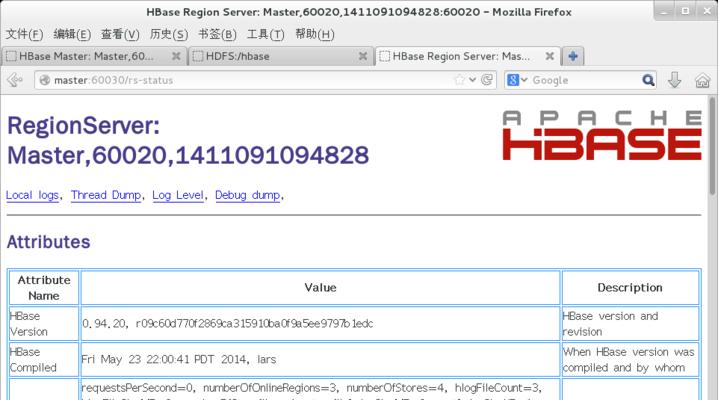
Task: Open the 文件(F) menu
Action: pyautogui.click(x=24, y=34)
